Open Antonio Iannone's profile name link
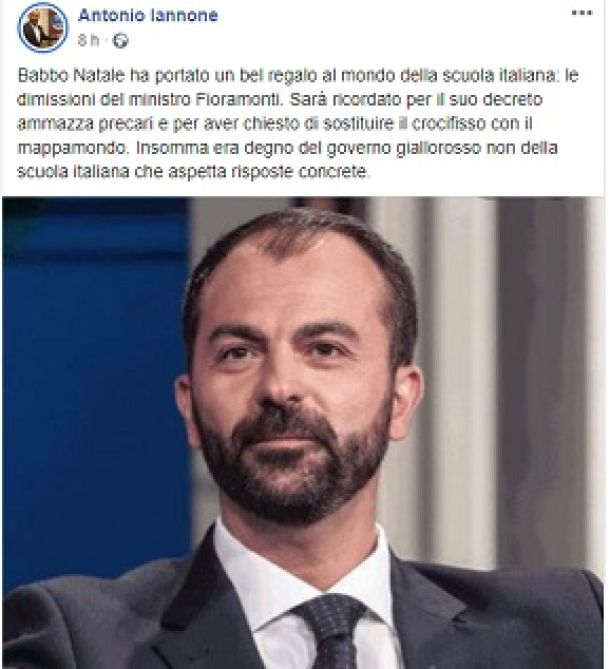This screenshot has width=610, height=669. click(148, 16)
